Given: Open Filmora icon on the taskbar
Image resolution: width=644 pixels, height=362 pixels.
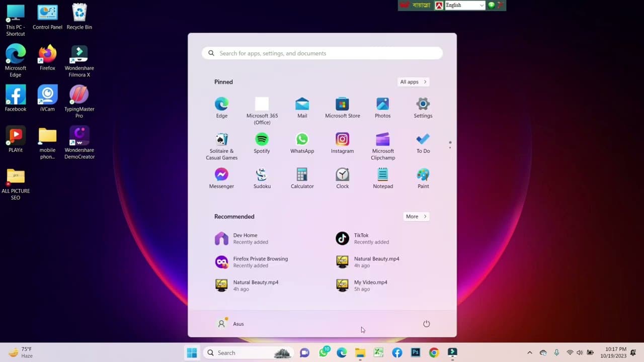Looking at the screenshot, I should pos(452,353).
